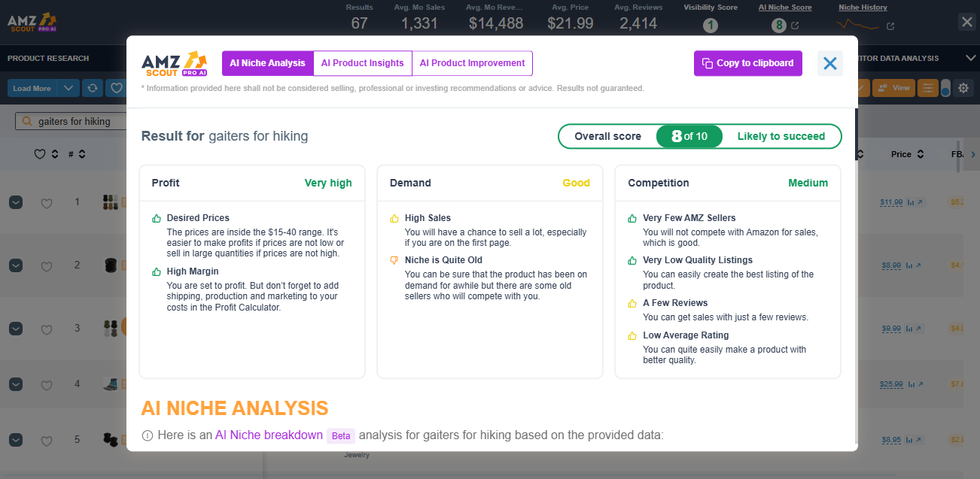Open favorites via the heart icon near Load More
This screenshot has width=980, height=479.
click(116, 88)
